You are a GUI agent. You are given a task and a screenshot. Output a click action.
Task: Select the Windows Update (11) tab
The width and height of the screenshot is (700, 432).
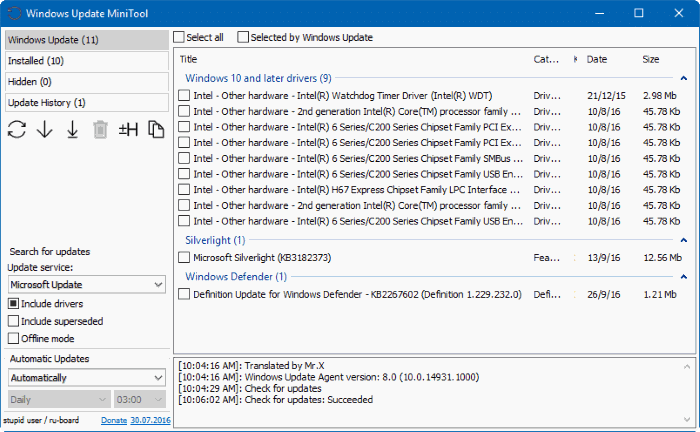click(87, 40)
